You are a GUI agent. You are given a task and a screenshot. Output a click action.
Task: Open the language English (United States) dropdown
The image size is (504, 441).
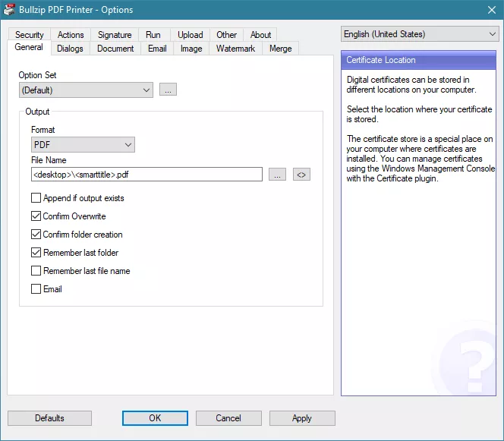[420, 34]
